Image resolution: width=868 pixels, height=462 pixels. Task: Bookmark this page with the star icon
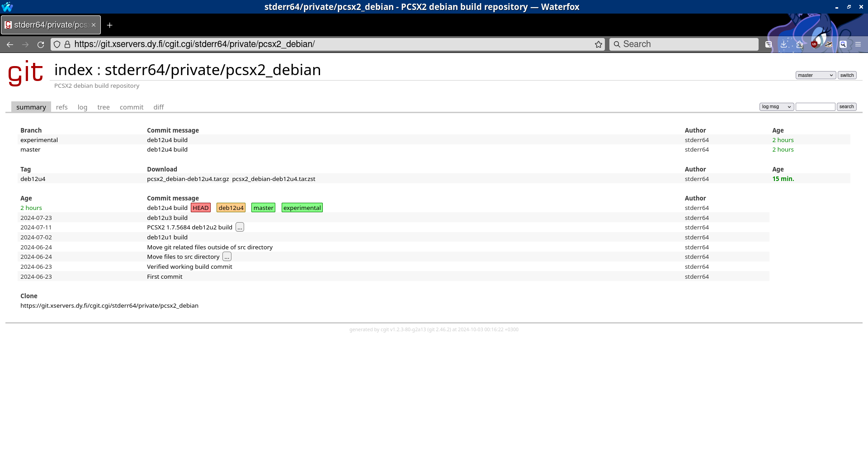click(x=599, y=44)
